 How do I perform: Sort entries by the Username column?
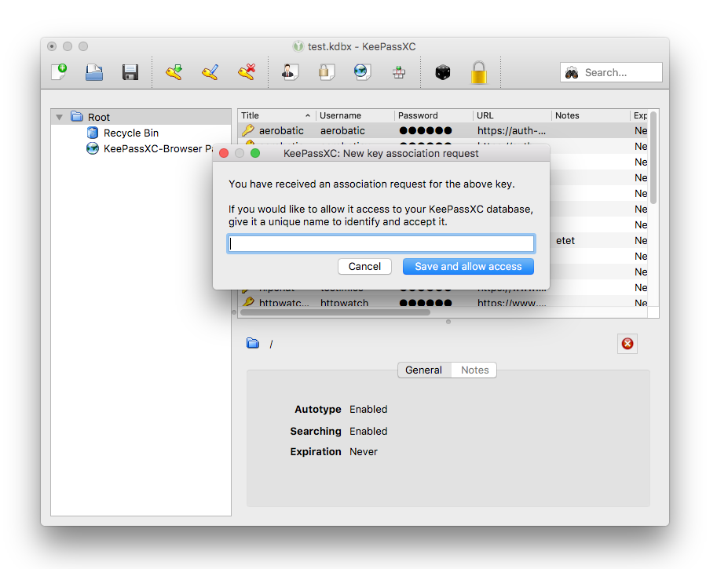click(x=355, y=115)
